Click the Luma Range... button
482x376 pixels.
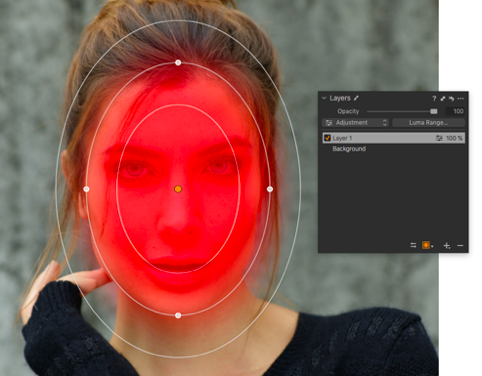(428, 123)
